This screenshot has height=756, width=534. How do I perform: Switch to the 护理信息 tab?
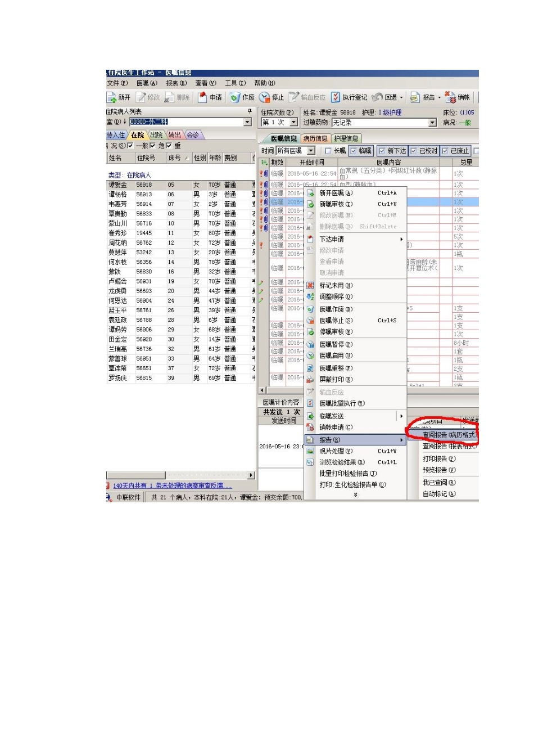346,138
